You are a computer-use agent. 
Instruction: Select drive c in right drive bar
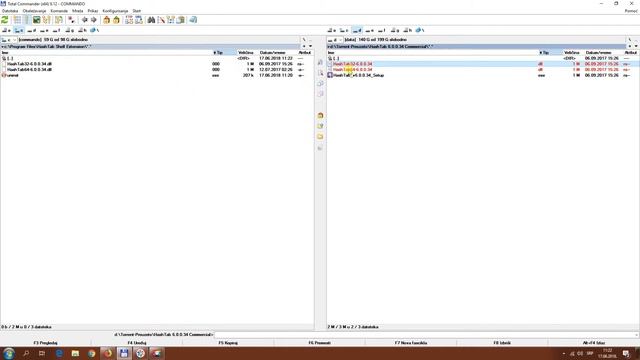click(x=344, y=30)
